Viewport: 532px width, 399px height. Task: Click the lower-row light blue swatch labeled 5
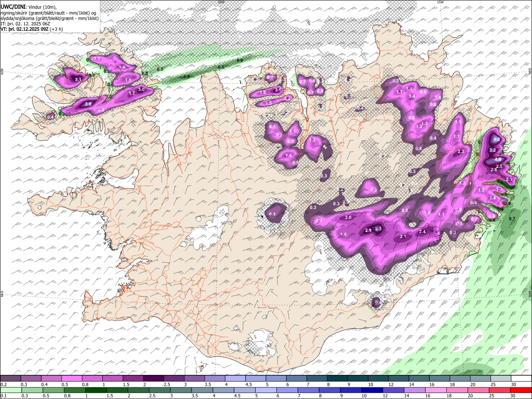(266, 390)
